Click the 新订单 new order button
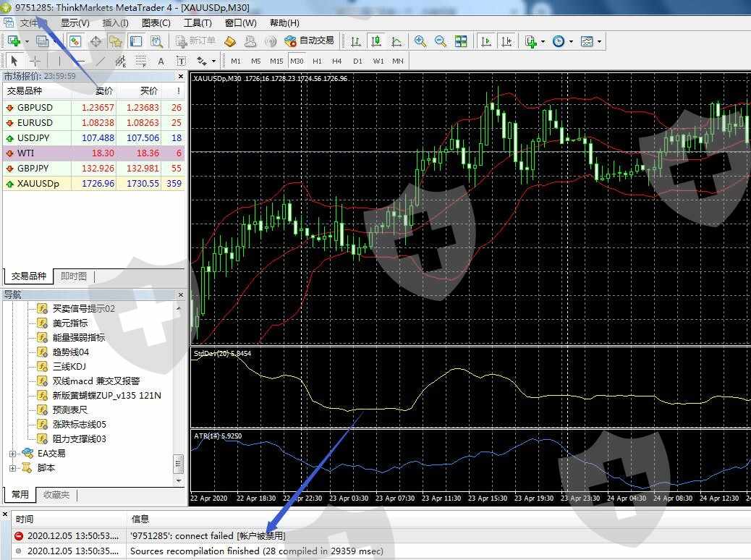This screenshot has width=751, height=560. coord(195,41)
